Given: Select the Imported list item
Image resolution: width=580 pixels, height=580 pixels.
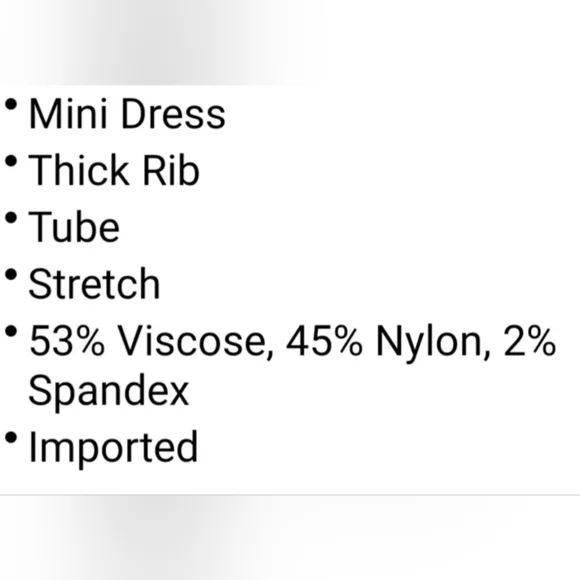Looking at the screenshot, I should (x=113, y=448).
